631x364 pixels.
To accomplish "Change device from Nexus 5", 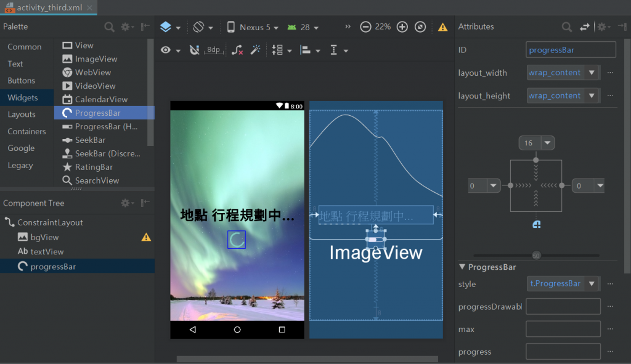I will coord(253,27).
